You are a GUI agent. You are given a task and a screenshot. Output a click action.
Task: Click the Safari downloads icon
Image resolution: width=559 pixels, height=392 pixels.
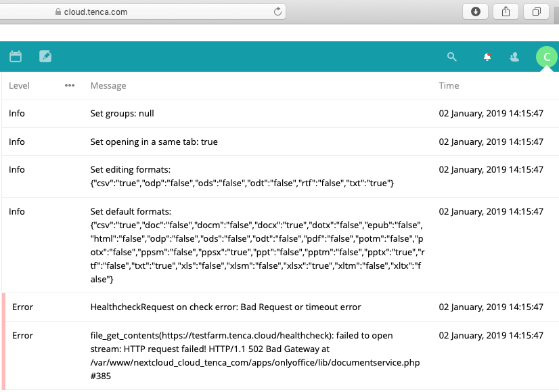[x=475, y=11]
